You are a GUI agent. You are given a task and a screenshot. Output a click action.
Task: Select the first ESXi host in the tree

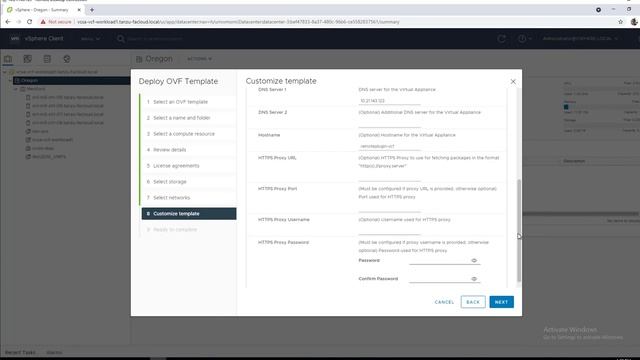[x=67, y=97]
